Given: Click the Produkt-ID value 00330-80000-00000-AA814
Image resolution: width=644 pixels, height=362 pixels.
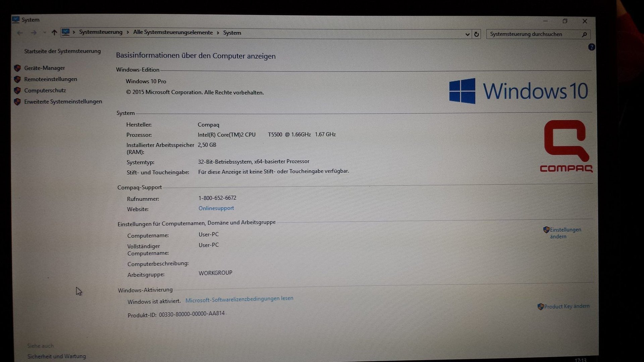Looking at the screenshot, I should (x=192, y=314).
